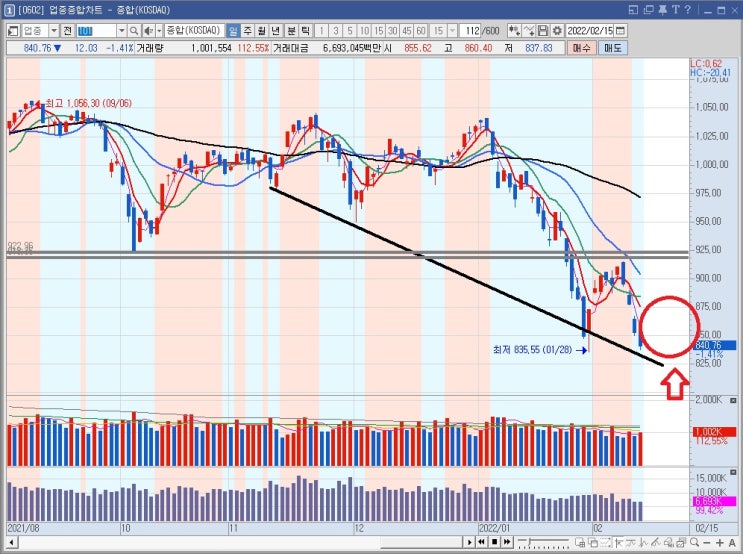This screenshot has height=554, width=743.
Task: Open the calendar date picker icon
Action: pyautogui.click(x=620, y=31)
